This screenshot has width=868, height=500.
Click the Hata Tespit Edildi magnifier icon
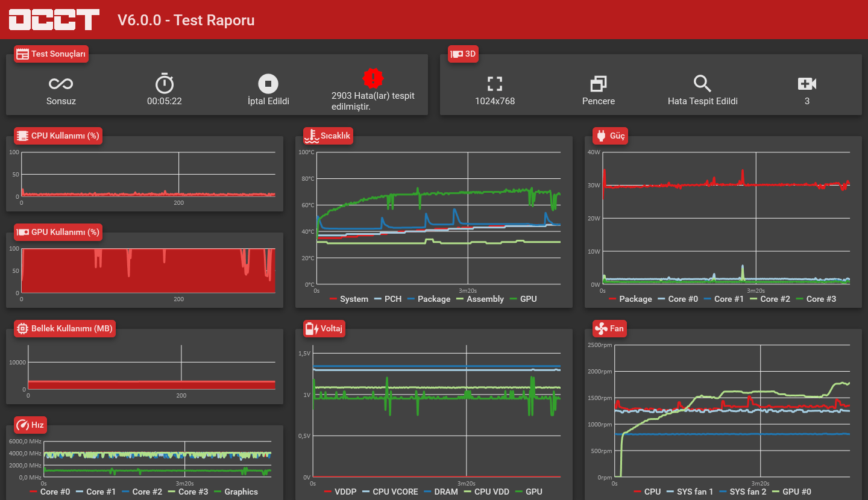pos(703,84)
